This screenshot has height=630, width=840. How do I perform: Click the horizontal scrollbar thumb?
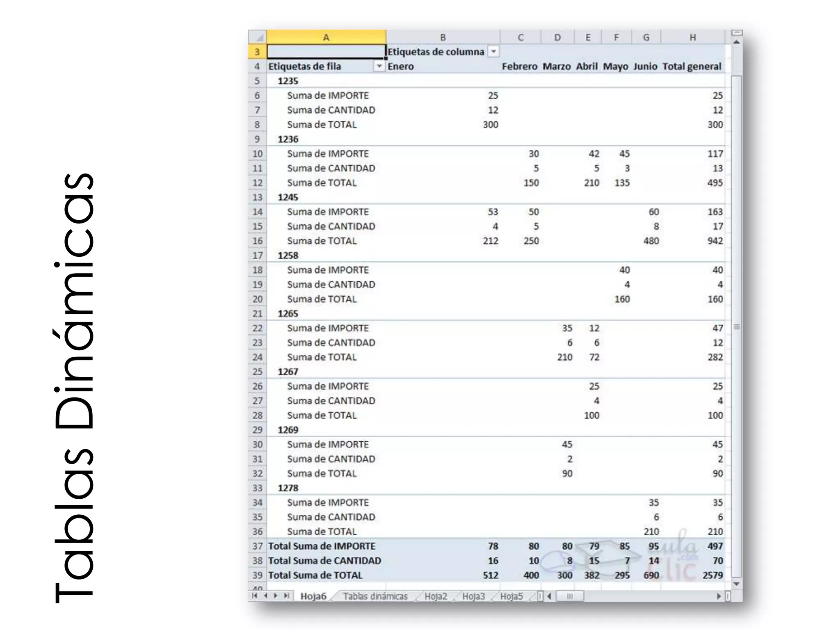[570, 596]
